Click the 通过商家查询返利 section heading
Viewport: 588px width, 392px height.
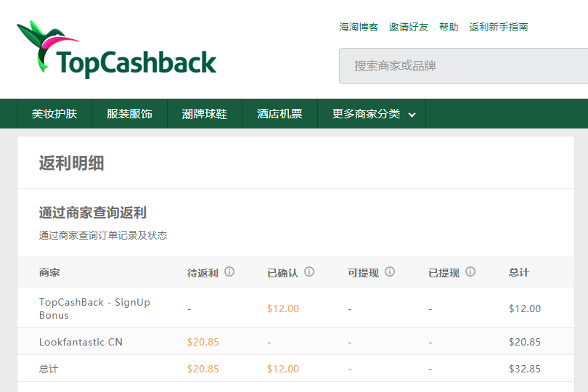click(x=93, y=213)
